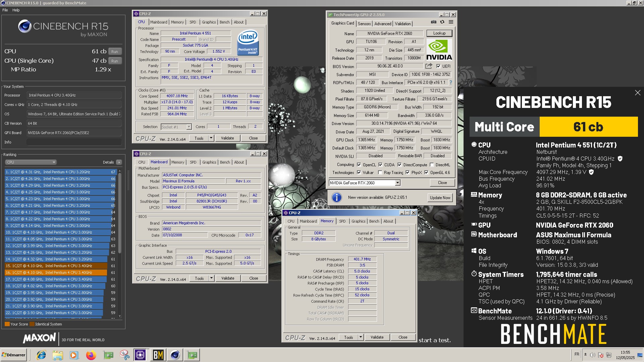Click the GPU-Z screenshot camera icon
The image size is (644, 362).
(434, 22)
